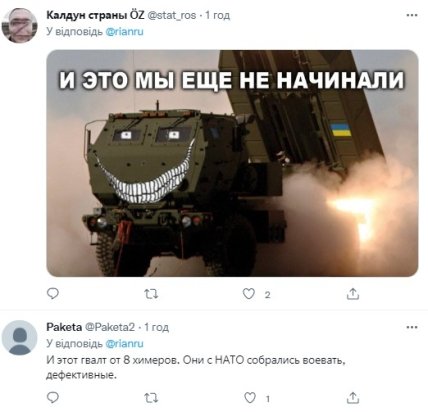Open more options for Paketa tweet

click(x=412, y=327)
